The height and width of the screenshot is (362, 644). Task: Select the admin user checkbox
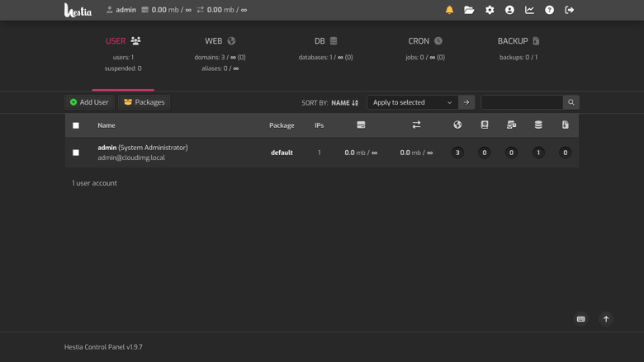click(76, 153)
